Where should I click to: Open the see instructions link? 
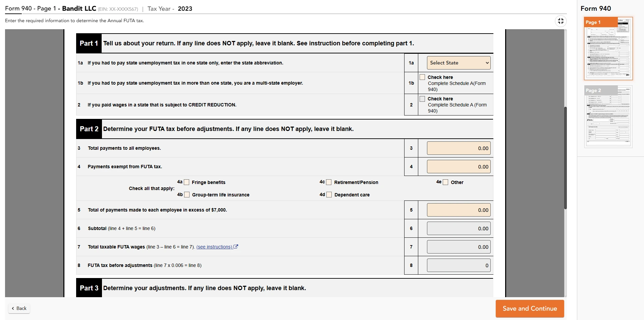pos(214,247)
